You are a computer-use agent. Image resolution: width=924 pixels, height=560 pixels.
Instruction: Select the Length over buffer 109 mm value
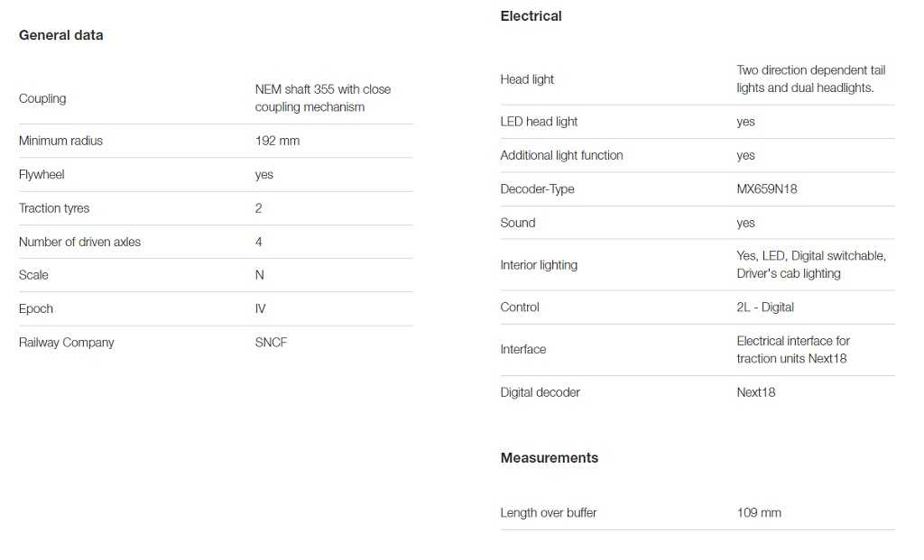click(x=759, y=513)
